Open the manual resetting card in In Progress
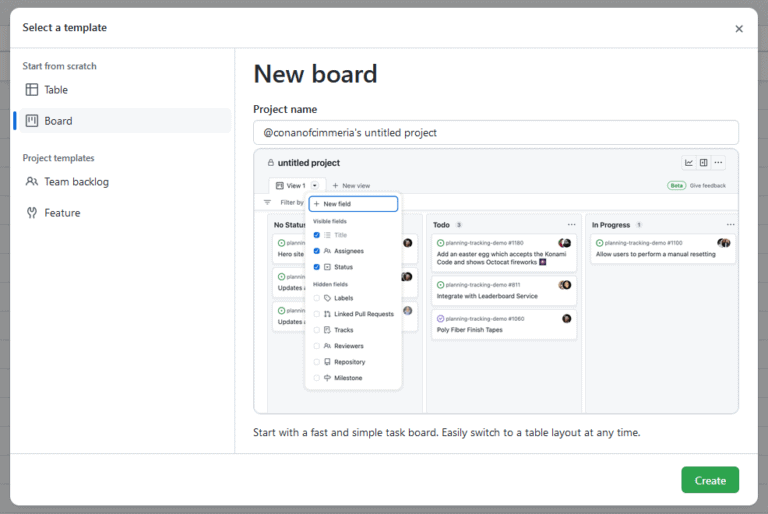Viewport: 768px width, 514px height. [663, 249]
